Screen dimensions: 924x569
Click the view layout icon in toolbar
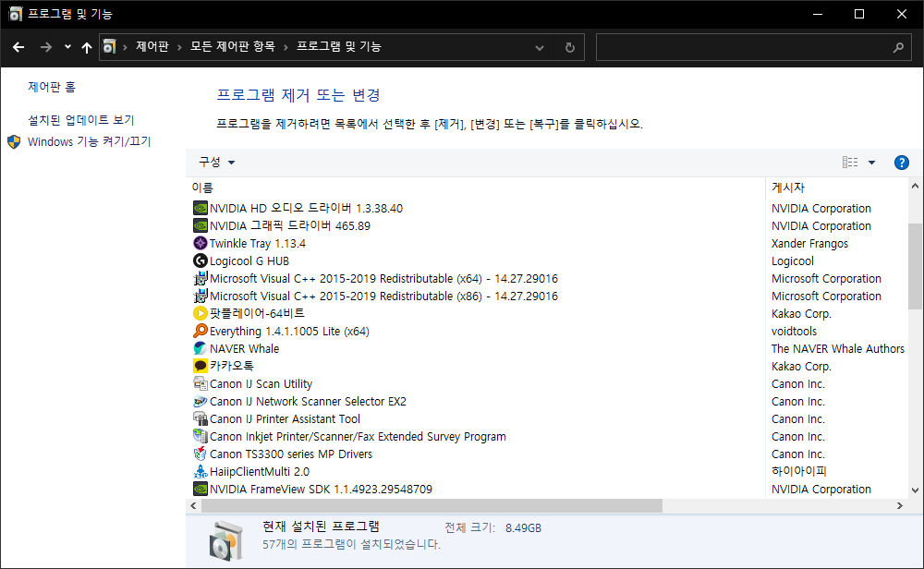coord(850,163)
